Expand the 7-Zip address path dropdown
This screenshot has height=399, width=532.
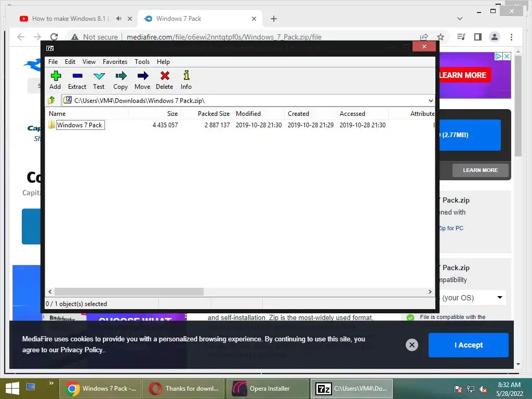pyautogui.click(x=431, y=100)
